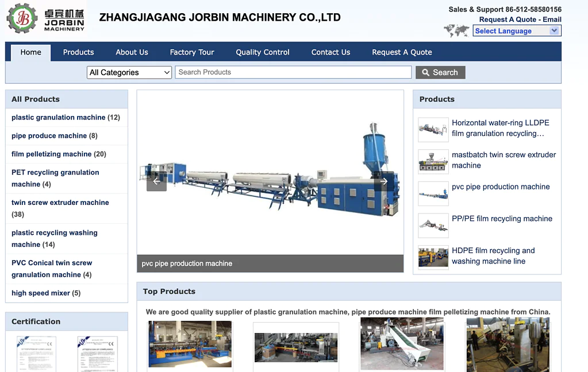Open the Quality Control page
Viewport: 588px width, 372px height.
coord(262,52)
